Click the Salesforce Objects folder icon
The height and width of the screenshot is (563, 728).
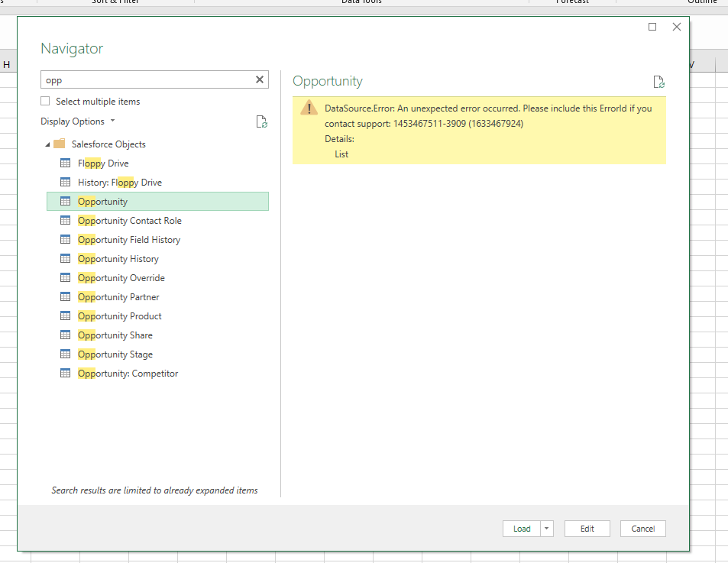(60, 144)
